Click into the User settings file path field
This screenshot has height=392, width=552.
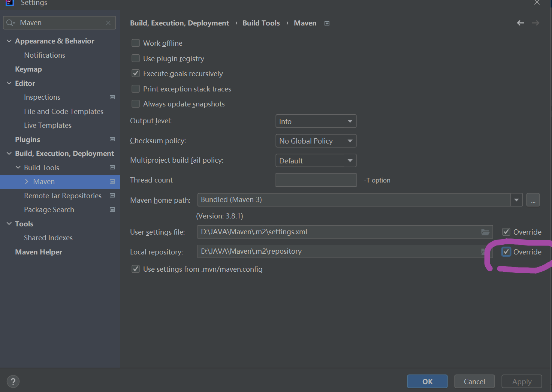(x=345, y=232)
